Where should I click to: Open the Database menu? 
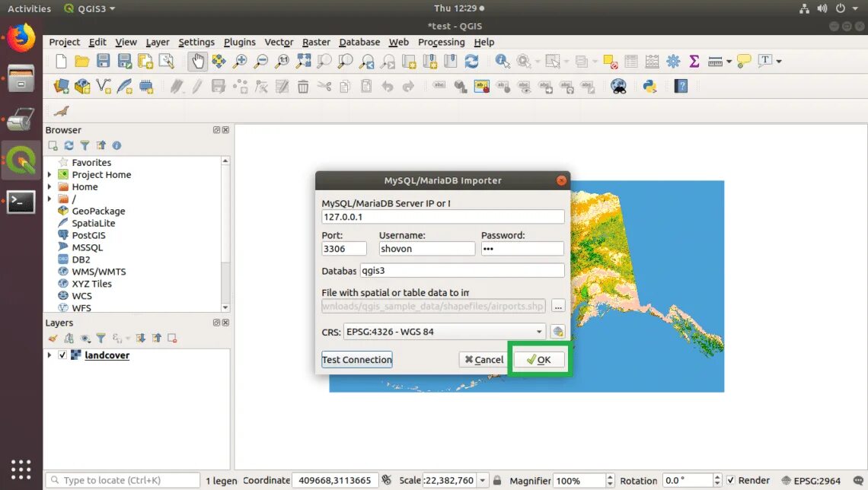(x=359, y=42)
